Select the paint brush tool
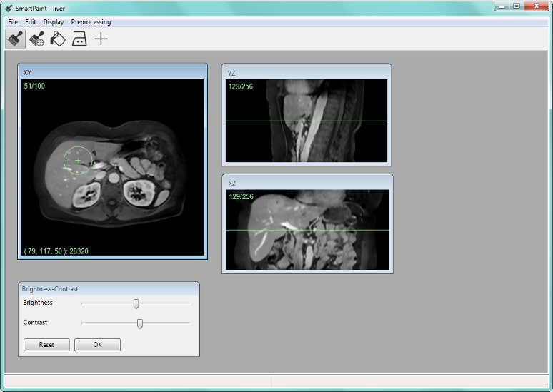 [x=16, y=39]
